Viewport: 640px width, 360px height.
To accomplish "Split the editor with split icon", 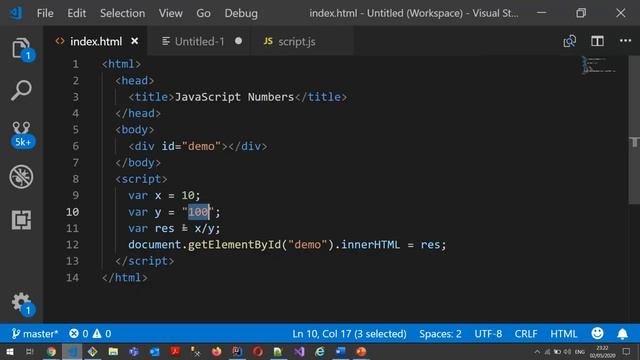I will tap(597, 41).
